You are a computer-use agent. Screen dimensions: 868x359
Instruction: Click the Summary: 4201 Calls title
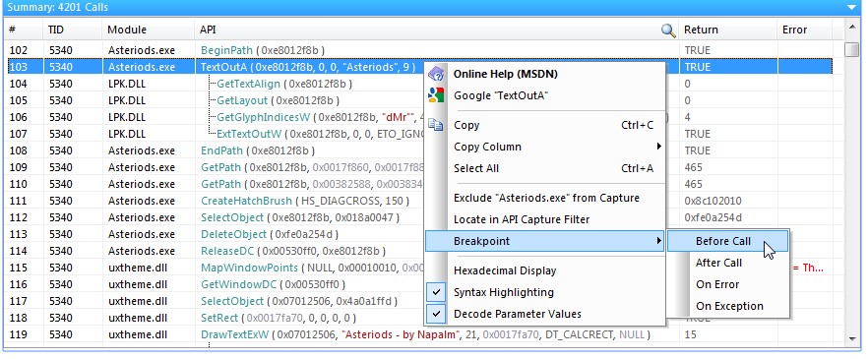click(x=57, y=7)
